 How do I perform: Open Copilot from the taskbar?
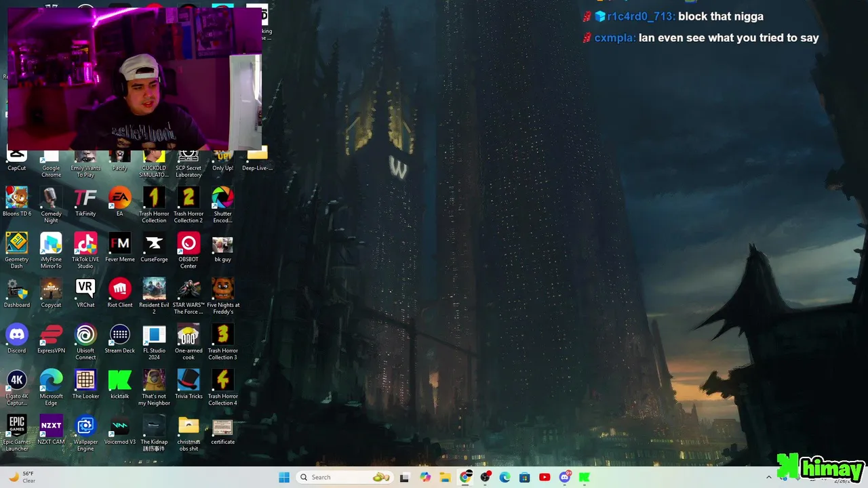pyautogui.click(x=425, y=477)
